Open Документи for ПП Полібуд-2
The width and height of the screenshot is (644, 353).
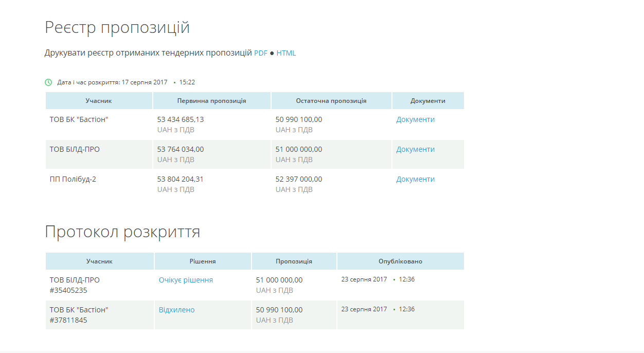[415, 179]
